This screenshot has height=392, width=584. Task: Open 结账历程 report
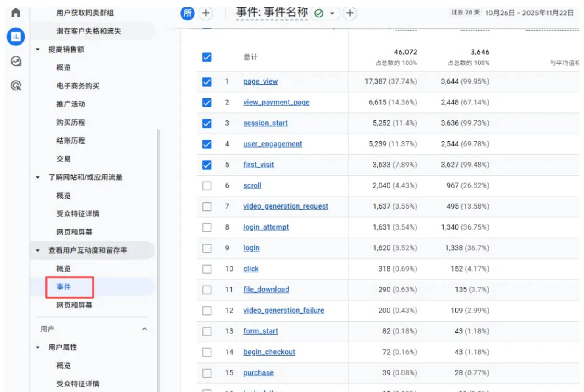pos(71,140)
